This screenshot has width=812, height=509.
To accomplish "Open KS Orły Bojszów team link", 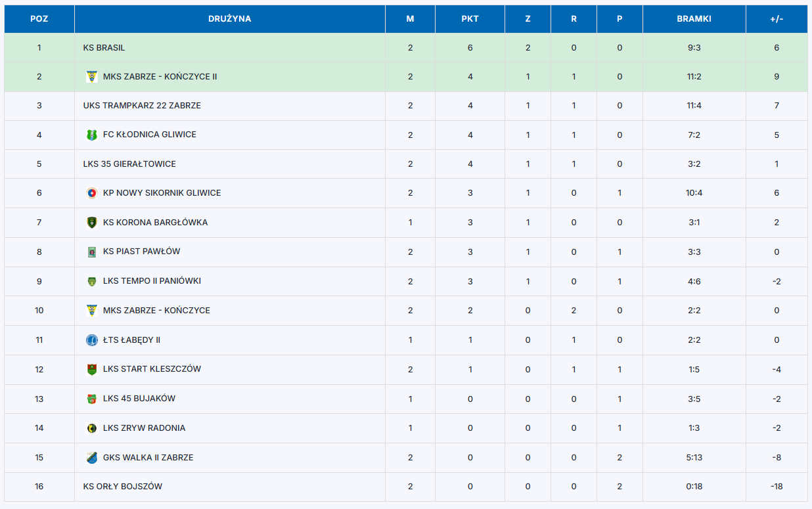I will tap(123, 487).
